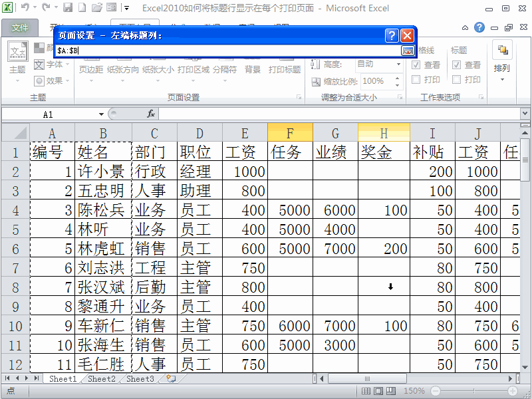This screenshot has height=399, width=532.
Task: Select the column H header
Action: point(384,132)
